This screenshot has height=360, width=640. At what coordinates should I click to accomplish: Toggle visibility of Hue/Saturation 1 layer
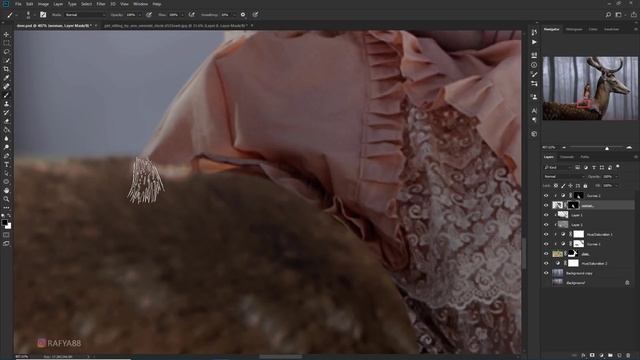coord(546,234)
